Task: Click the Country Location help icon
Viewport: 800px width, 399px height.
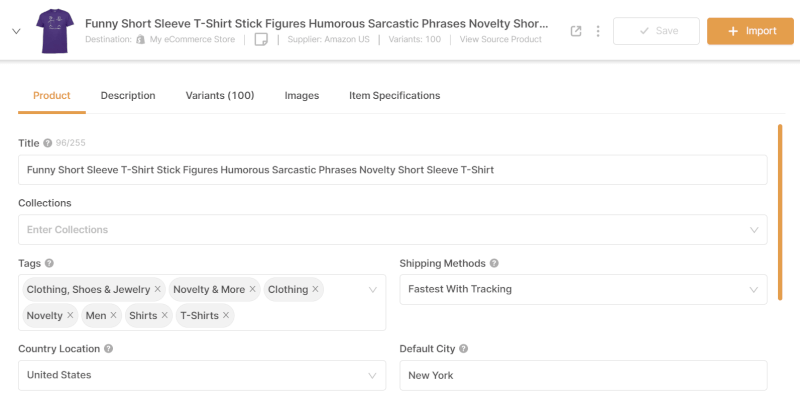Action: [x=108, y=348]
